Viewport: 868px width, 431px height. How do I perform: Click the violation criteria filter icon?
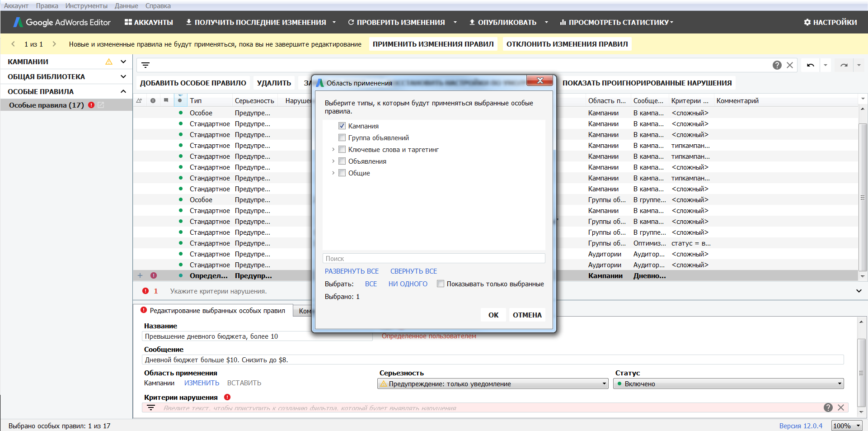pyautogui.click(x=151, y=407)
